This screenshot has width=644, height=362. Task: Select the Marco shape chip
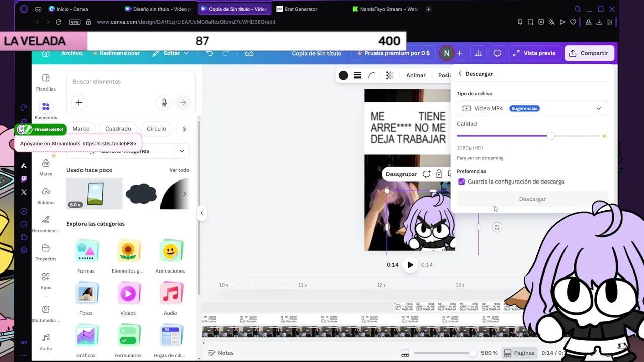pyautogui.click(x=81, y=129)
